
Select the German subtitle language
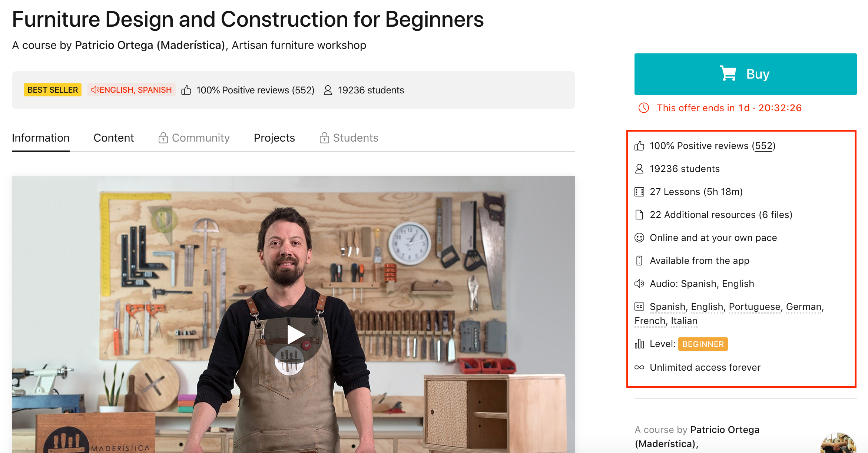(x=804, y=307)
